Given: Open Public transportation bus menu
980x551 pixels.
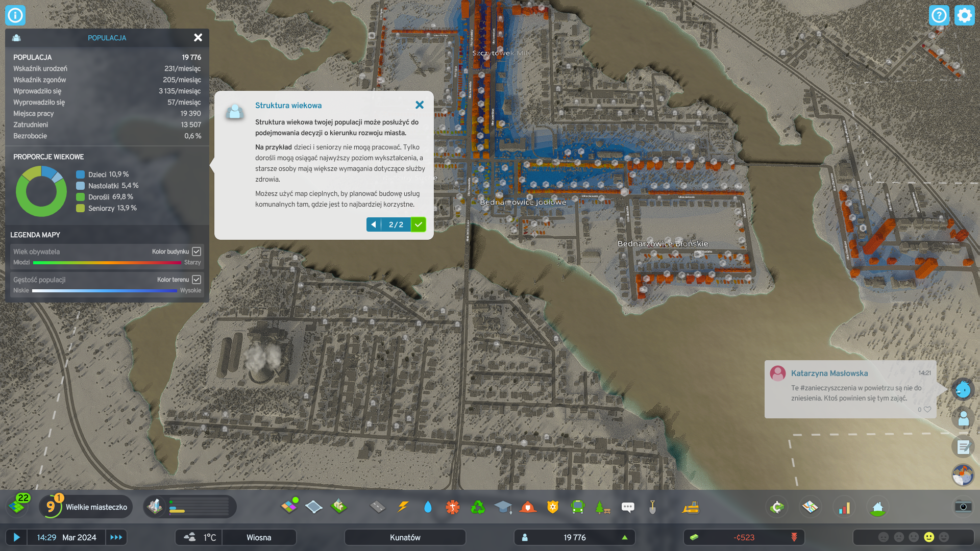Looking at the screenshot, I should [x=578, y=507].
